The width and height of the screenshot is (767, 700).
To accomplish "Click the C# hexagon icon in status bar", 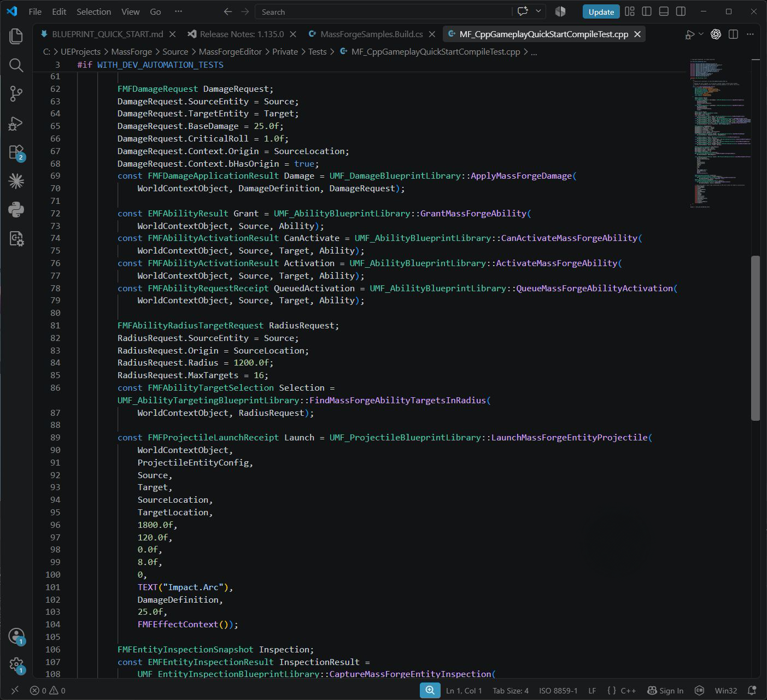I will (699, 690).
